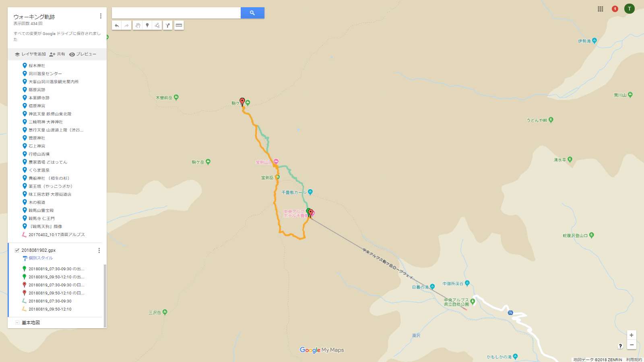644x362 pixels.
Task: Open the 2018081902.gpx layer options menu
Action: point(99,251)
